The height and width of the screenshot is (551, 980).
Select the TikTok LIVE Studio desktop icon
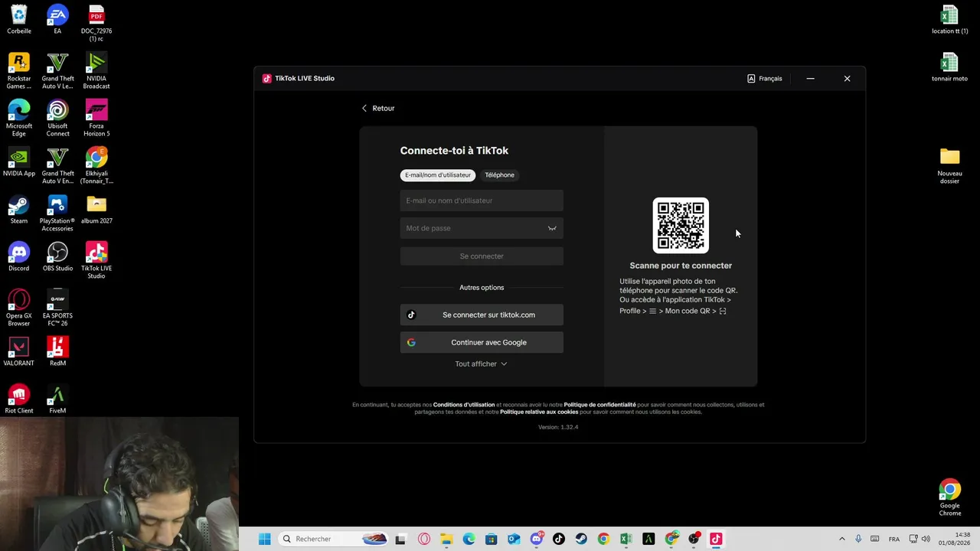(96, 261)
